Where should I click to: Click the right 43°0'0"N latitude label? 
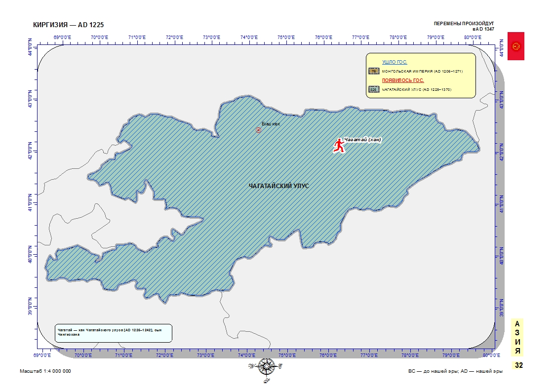point(502,100)
